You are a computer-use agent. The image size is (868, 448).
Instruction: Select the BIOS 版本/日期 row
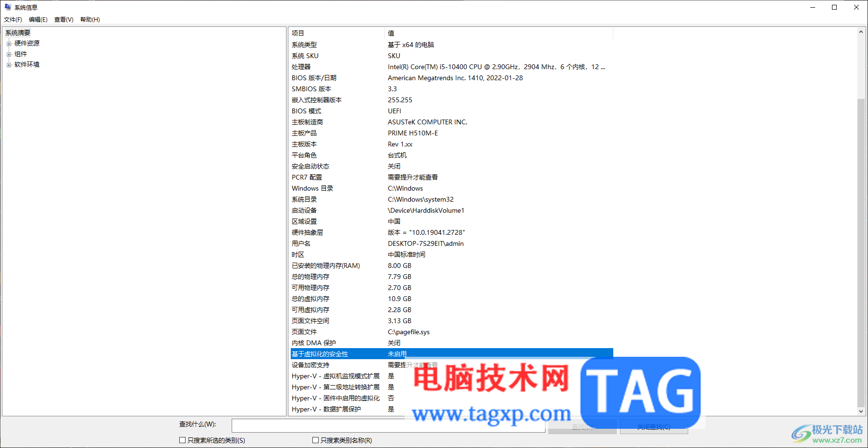tap(452, 78)
